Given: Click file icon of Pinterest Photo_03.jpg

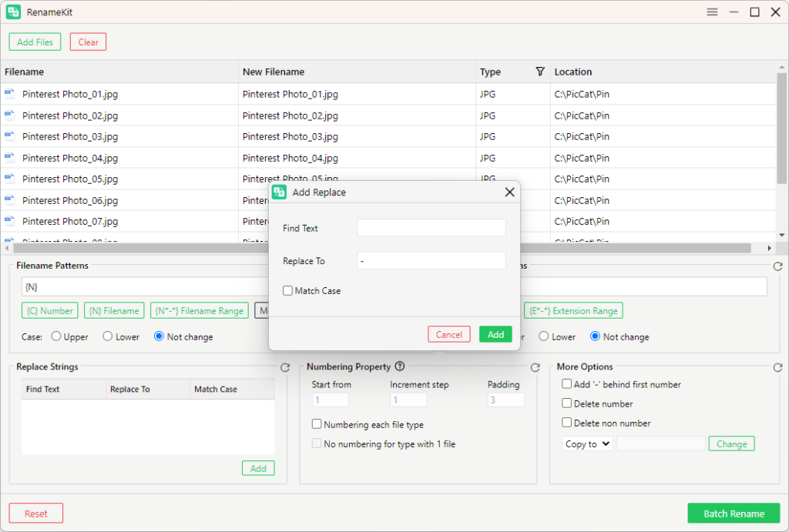Looking at the screenshot, I should [9, 136].
